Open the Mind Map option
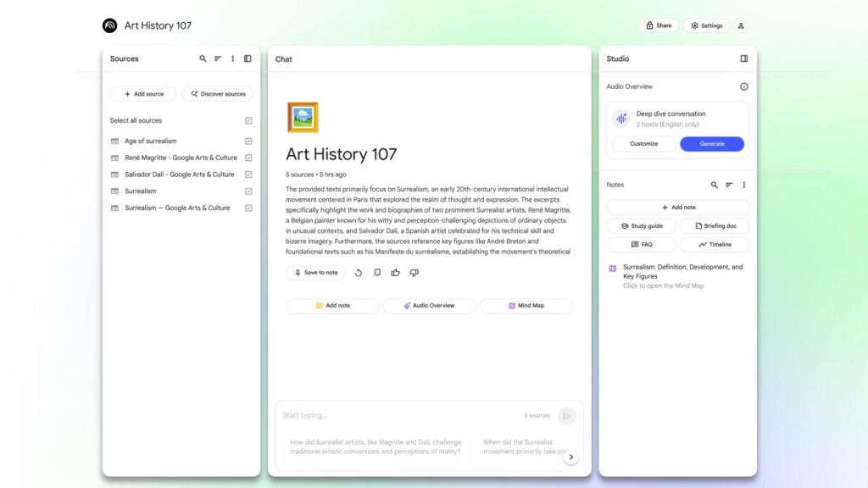The height and width of the screenshot is (488, 868). coord(526,306)
